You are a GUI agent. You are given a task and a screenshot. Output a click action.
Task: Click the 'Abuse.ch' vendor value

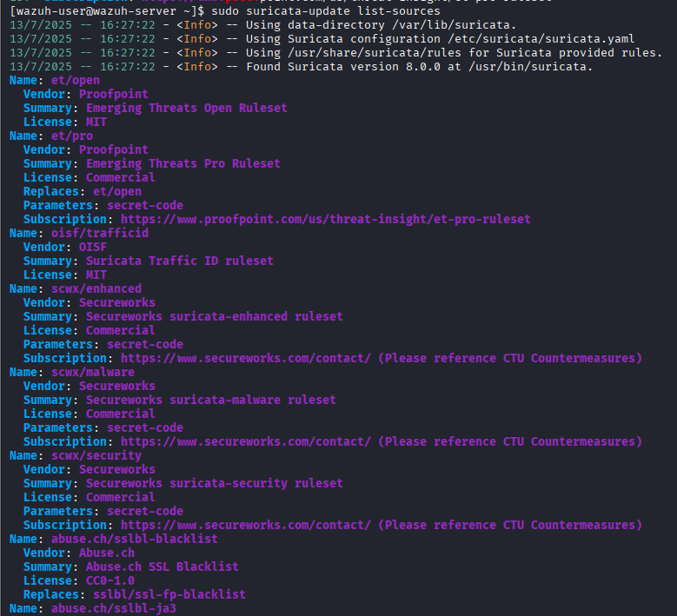(x=107, y=553)
